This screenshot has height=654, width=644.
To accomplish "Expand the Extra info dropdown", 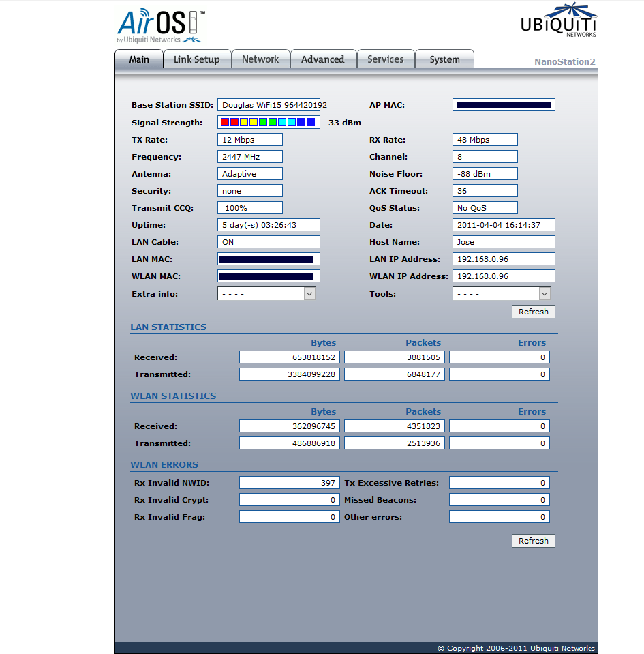I will pyautogui.click(x=266, y=294).
